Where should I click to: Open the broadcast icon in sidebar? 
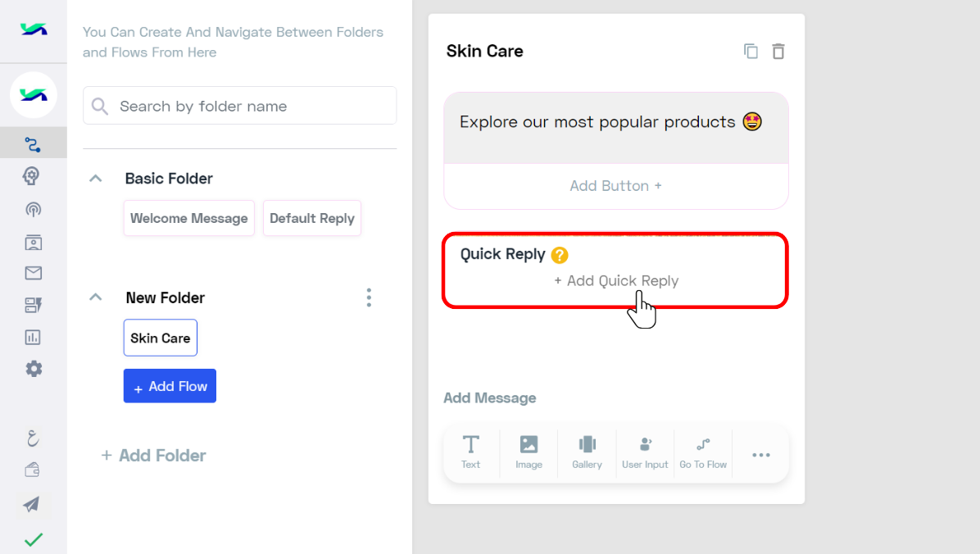tap(33, 210)
